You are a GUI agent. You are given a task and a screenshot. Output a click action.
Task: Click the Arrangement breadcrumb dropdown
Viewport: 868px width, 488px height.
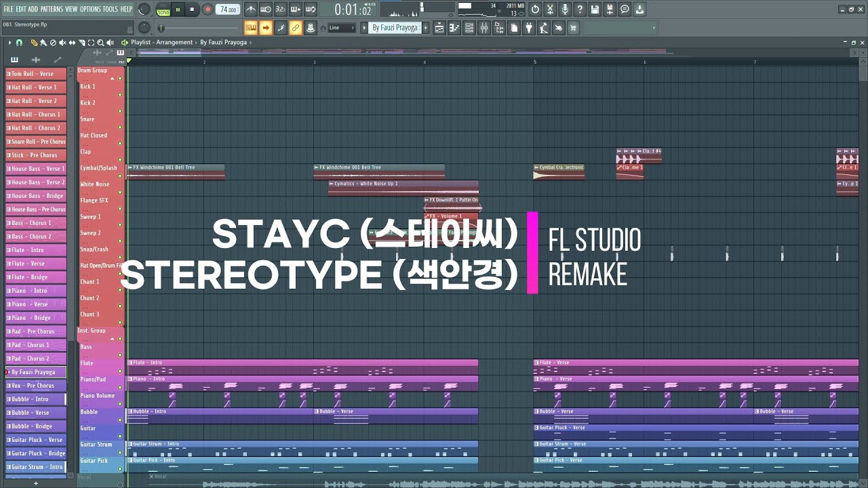pyautogui.click(x=174, y=42)
